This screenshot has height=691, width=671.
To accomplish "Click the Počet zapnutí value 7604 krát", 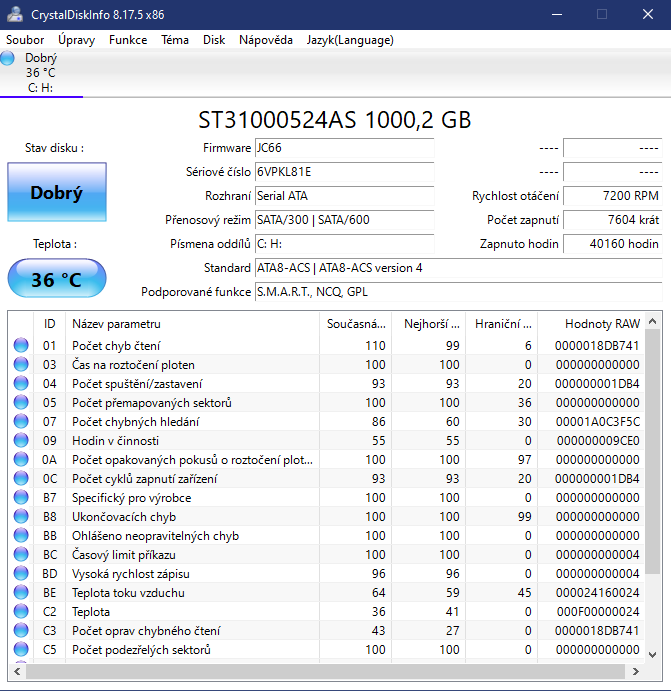I will [x=613, y=220].
